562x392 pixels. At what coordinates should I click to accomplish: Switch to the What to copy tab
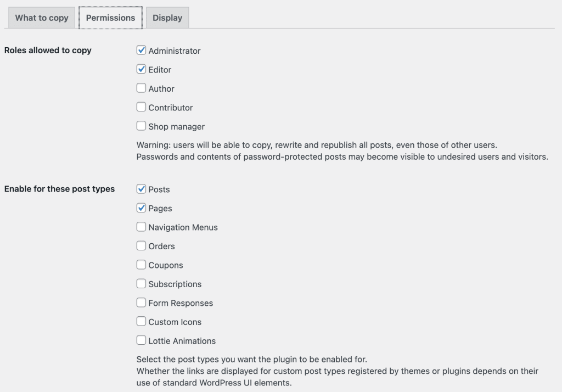click(x=41, y=18)
